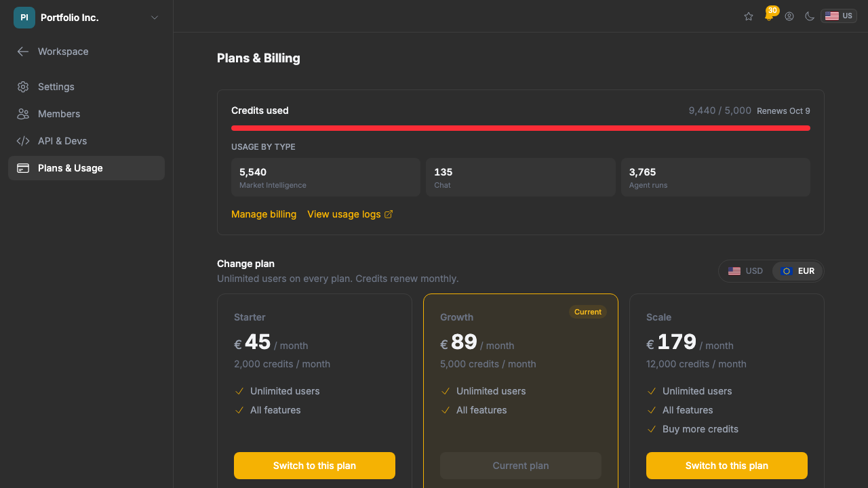Open Settings gear in sidebar
The image size is (868, 488).
[23, 87]
